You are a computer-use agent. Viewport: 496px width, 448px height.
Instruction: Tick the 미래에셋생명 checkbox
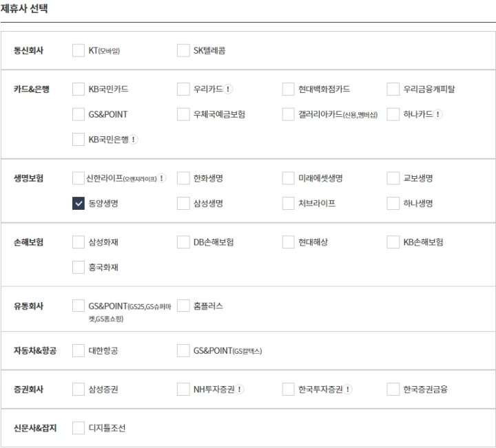pos(288,178)
